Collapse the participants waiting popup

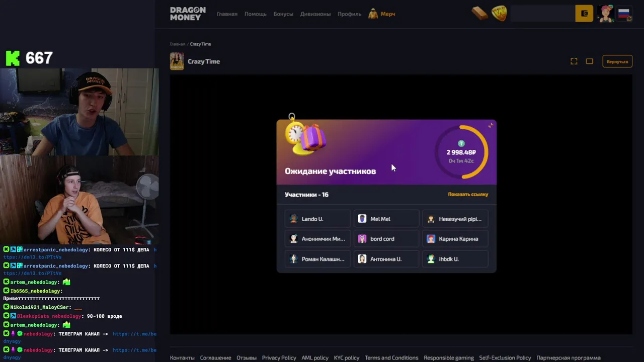pos(491,126)
